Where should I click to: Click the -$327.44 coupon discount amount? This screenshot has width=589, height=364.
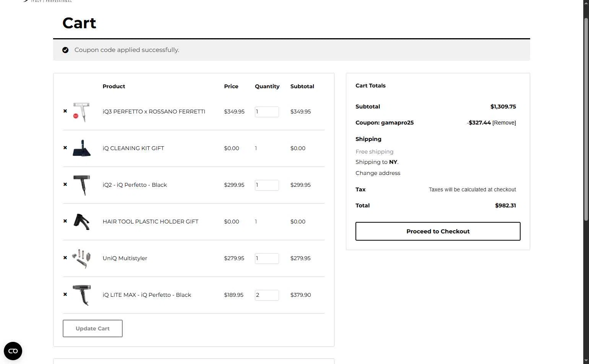(x=479, y=123)
